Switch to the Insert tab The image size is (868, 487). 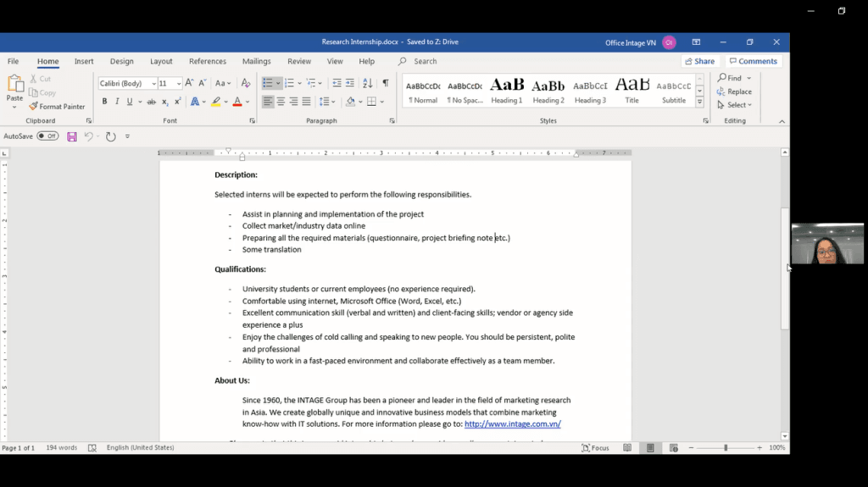(84, 61)
